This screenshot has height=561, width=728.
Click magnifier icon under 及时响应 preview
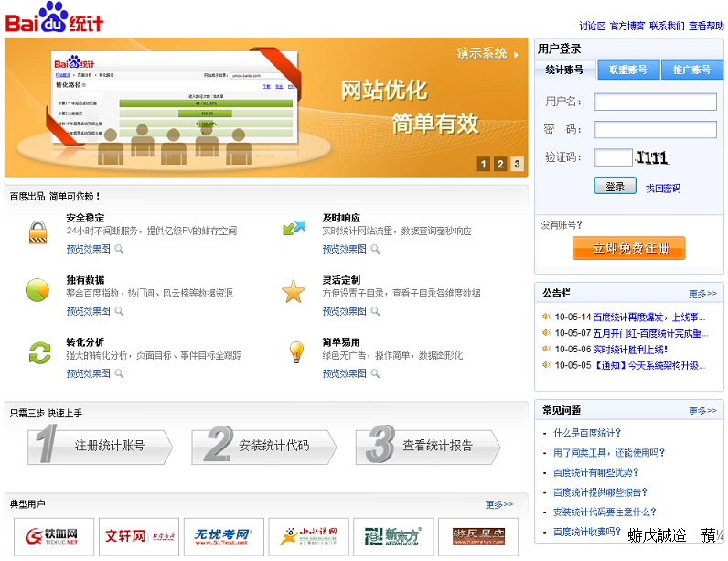click(x=375, y=250)
